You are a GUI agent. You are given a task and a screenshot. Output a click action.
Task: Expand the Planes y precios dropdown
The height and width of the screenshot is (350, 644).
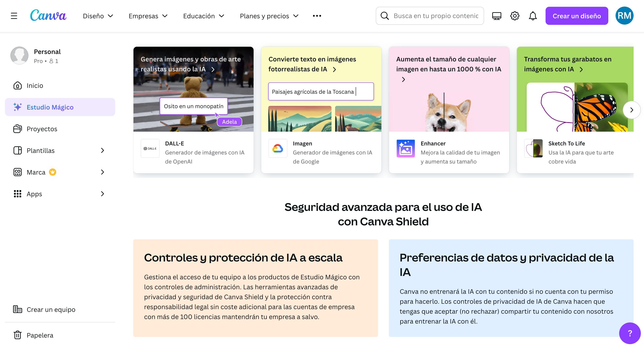(x=269, y=16)
